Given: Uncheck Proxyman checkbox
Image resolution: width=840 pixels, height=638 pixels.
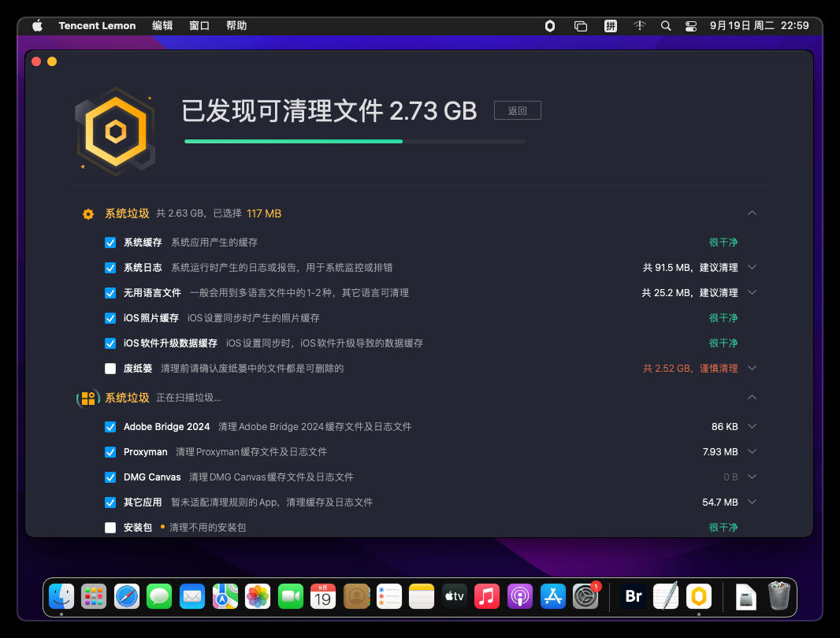Looking at the screenshot, I should pos(110,452).
